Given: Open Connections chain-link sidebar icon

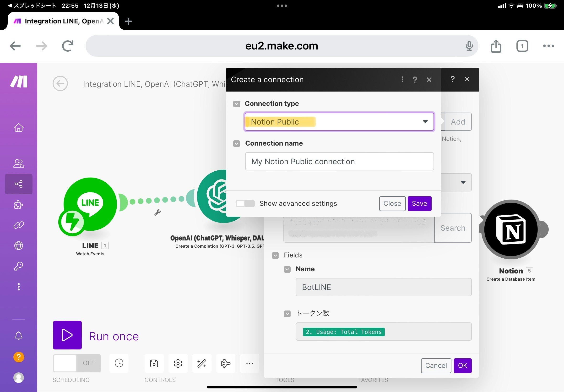Looking at the screenshot, I should click(x=19, y=225).
